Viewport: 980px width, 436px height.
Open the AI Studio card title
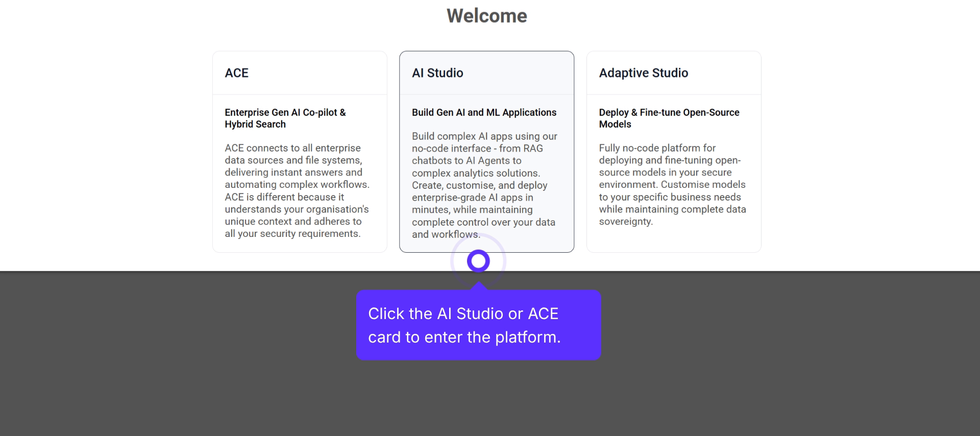pyautogui.click(x=437, y=73)
